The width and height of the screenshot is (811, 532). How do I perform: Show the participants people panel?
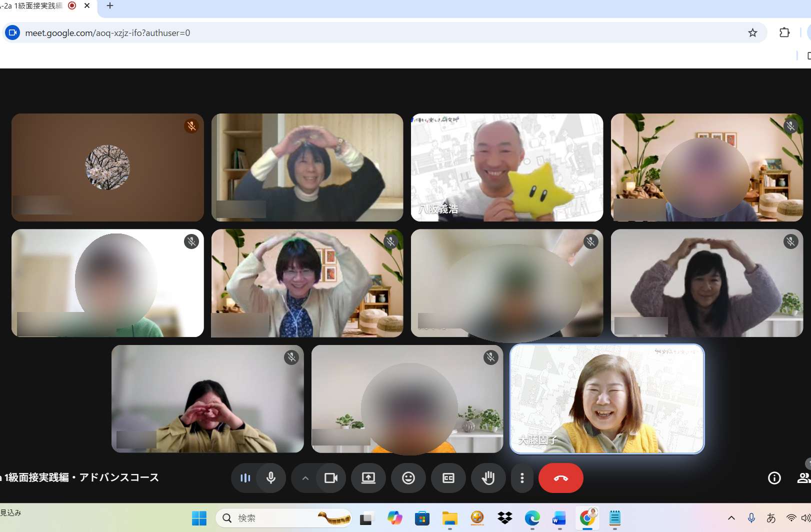803,478
